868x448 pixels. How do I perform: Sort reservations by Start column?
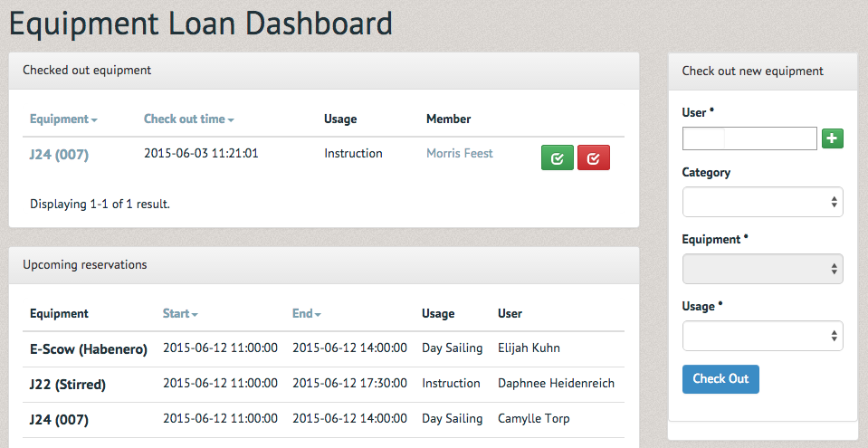point(180,313)
